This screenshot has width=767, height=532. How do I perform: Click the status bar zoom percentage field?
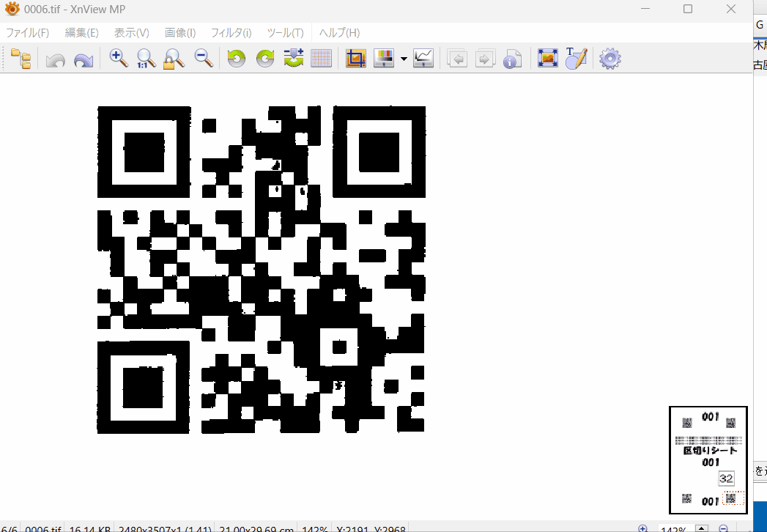675,529
